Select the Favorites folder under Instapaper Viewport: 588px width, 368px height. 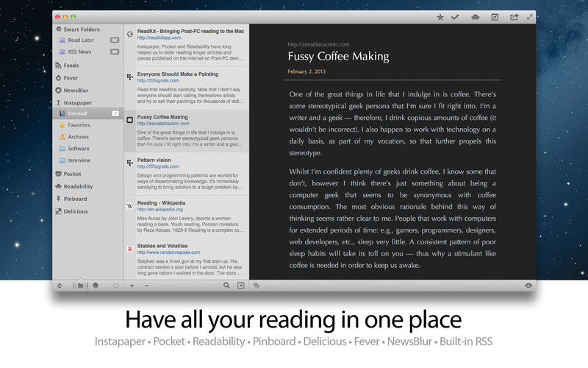[x=79, y=125]
